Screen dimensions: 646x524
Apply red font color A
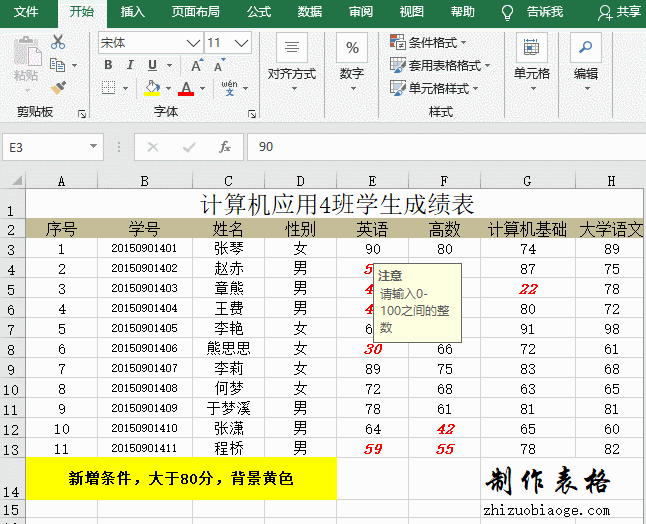(x=186, y=88)
